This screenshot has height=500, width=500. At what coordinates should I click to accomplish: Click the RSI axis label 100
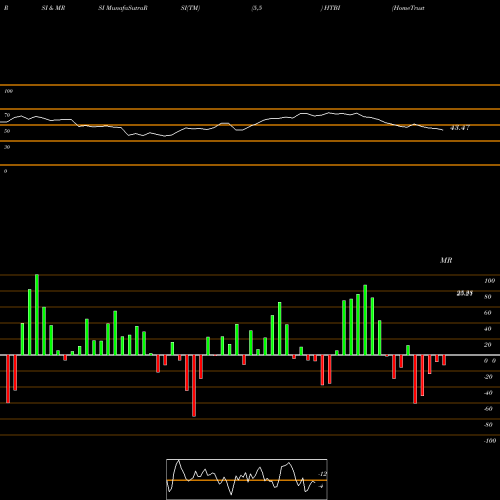coord(8,91)
